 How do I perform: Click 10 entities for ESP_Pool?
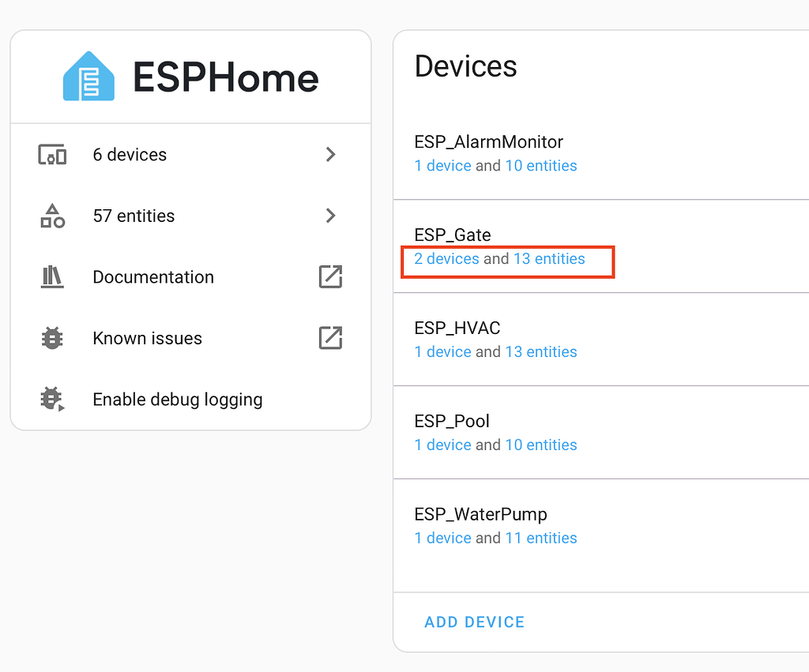point(541,445)
